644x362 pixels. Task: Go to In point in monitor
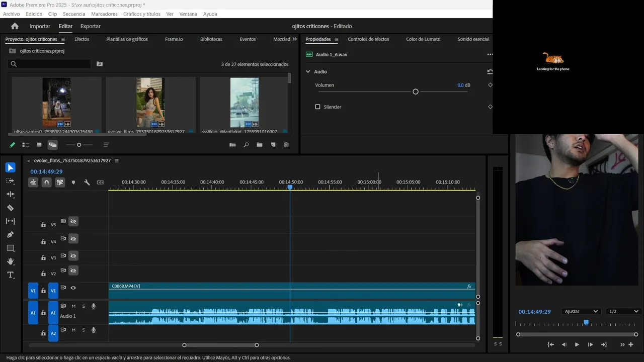[550, 344]
